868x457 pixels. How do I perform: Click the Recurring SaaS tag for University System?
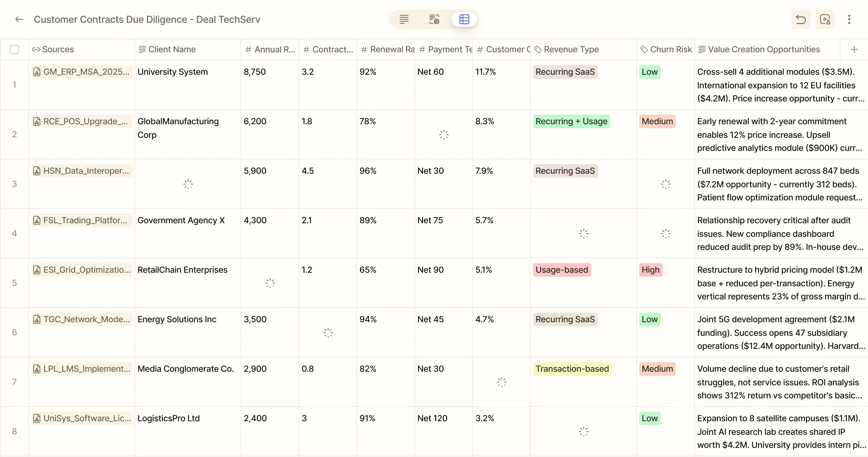coord(565,72)
